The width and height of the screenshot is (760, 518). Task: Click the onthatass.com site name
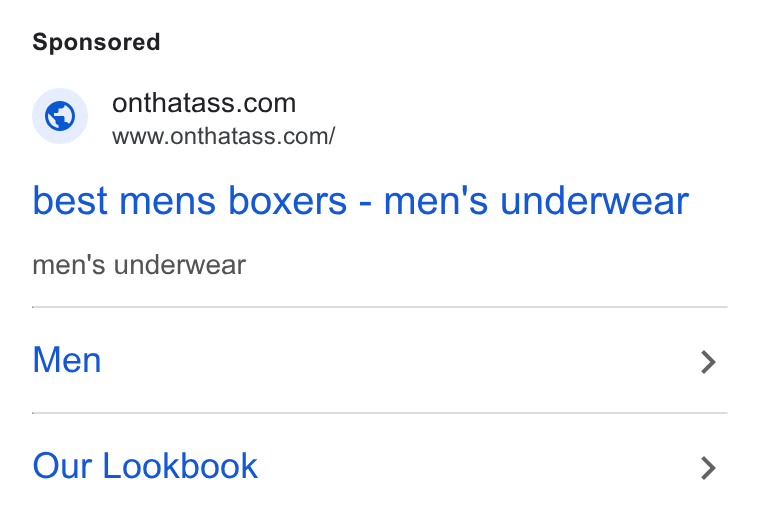click(x=204, y=103)
